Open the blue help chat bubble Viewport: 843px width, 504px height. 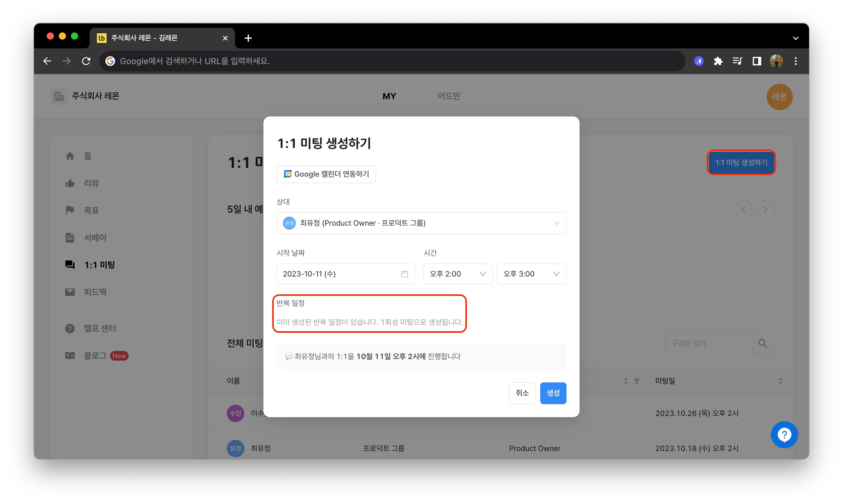(x=784, y=435)
